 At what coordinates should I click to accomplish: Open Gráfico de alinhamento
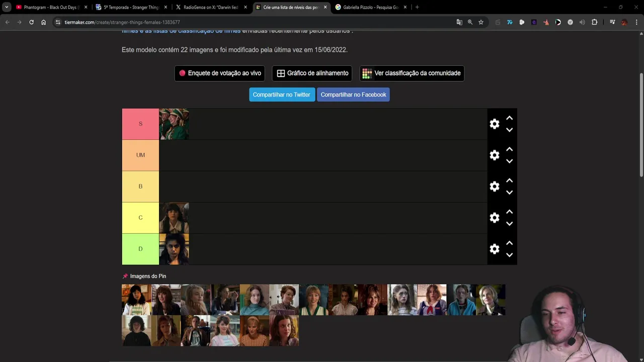click(x=312, y=73)
